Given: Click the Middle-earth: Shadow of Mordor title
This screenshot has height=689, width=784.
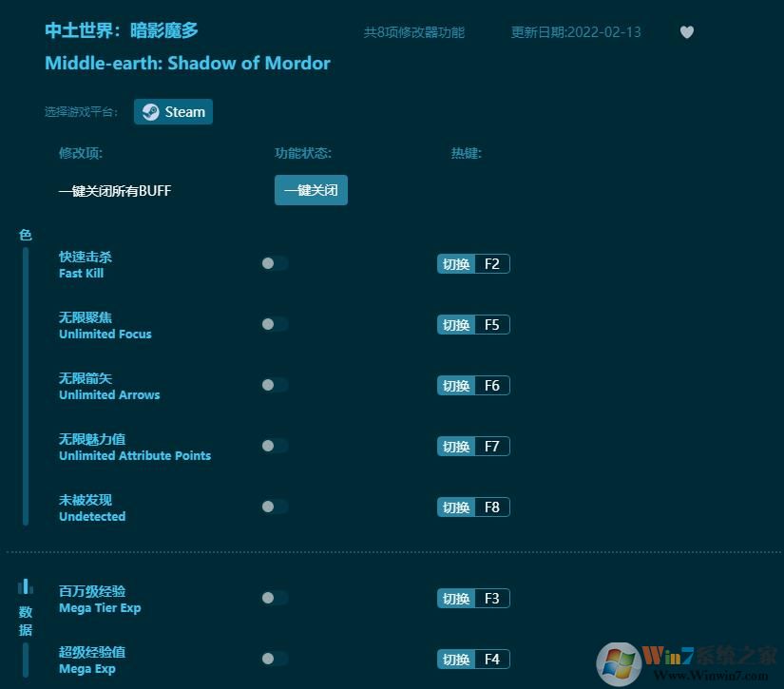Looking at the screenshot, I should pyautogui.click(x=187, y=63).
